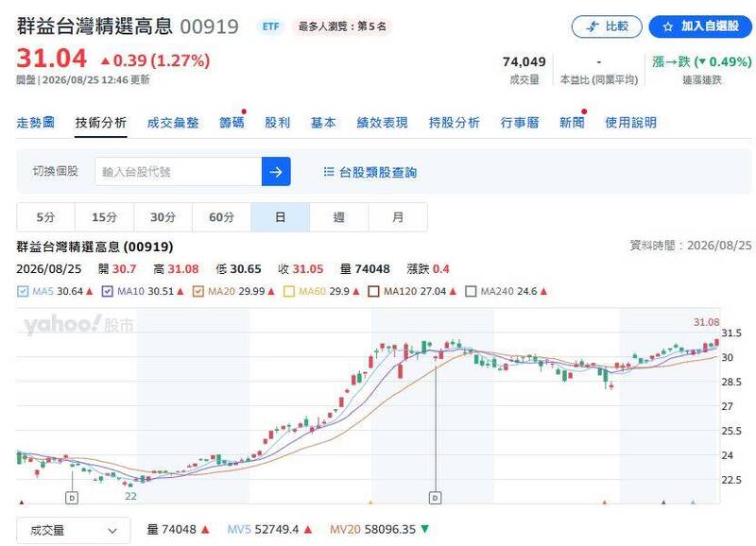Viewport: 756px width, 546px height.
Task: Go to the 股利 tab
Action: click(277, 123)
